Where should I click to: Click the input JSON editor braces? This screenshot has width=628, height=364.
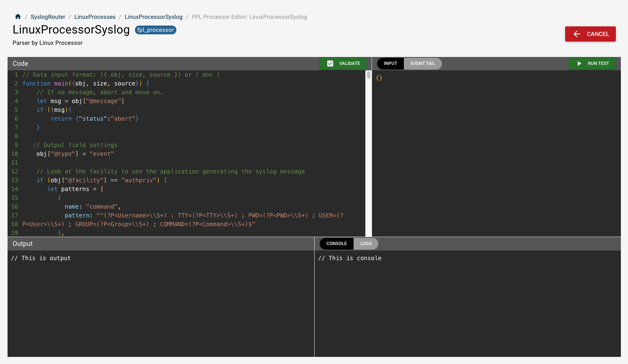(x=379, y=78)
